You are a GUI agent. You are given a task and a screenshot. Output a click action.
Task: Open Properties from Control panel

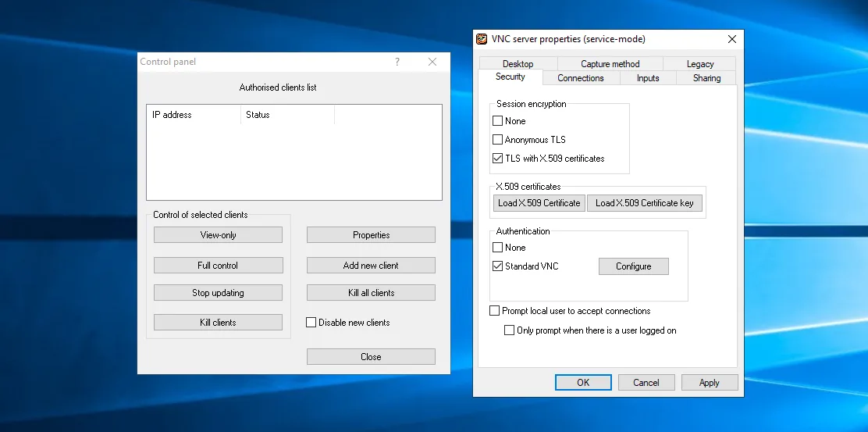(371, 235)
